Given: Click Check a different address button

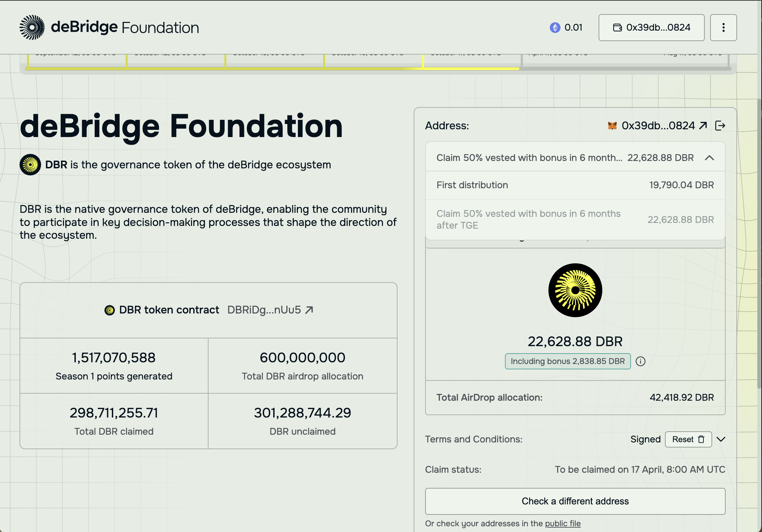Looking at the screenshot, I should click(575, 501).
